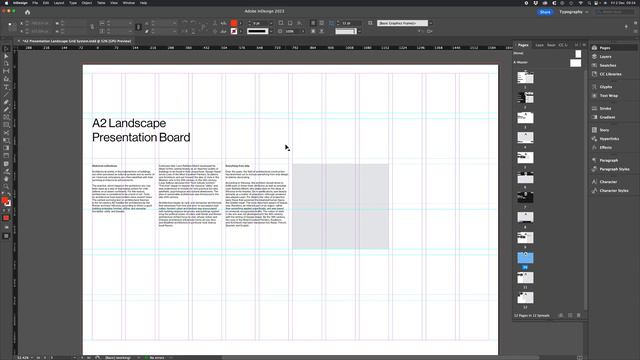Click the grey rectangle frame on the page

(340, 207)
